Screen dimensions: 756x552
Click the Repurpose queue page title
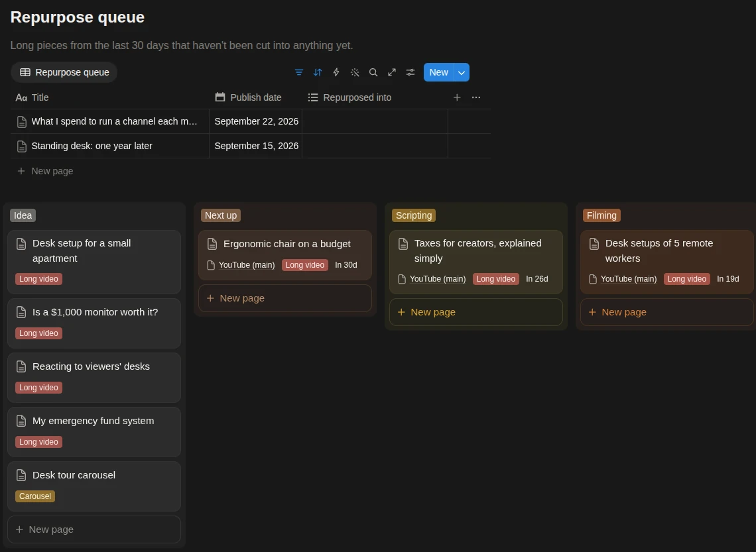[x=77, y=17]
